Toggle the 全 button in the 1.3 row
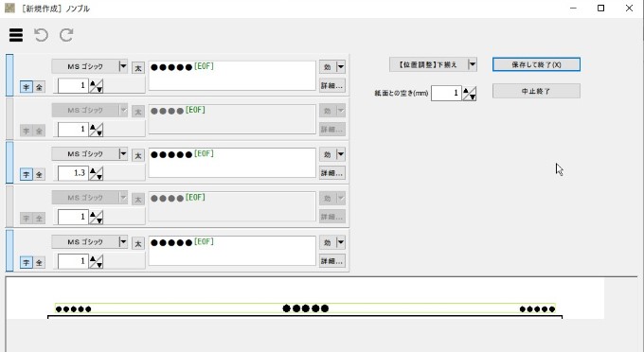This screenshot has height=352, width=644. [x=39, y=174]
